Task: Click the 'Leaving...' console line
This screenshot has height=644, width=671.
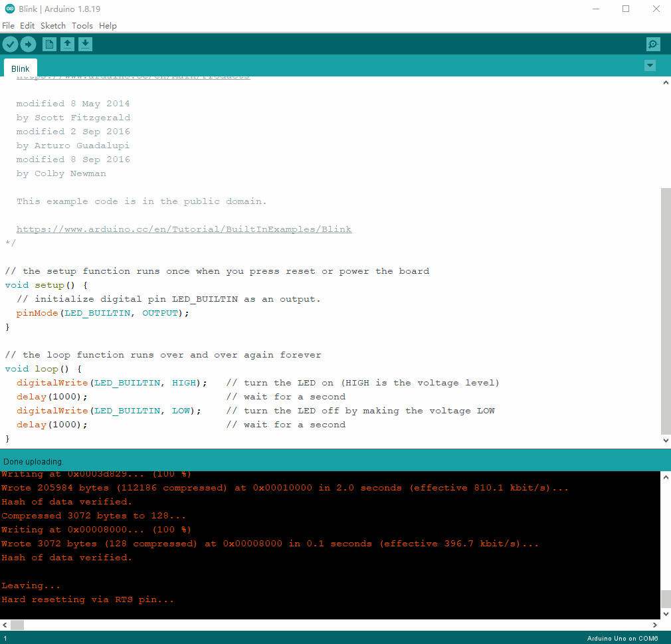Action: [31, 586]
